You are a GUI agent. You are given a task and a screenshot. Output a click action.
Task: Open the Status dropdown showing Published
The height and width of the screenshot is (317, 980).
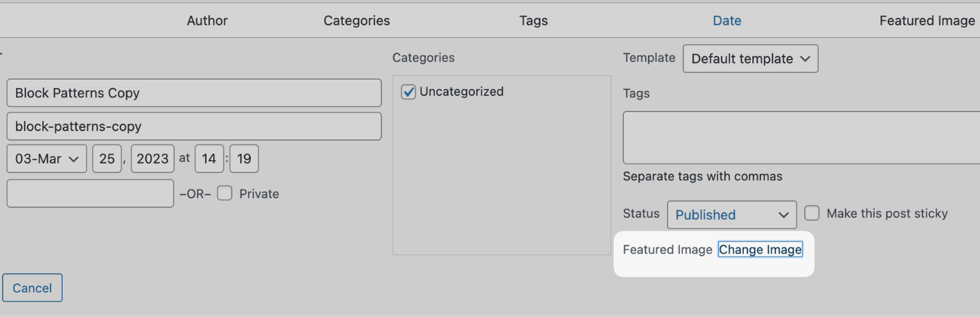[x=732, y=215]
